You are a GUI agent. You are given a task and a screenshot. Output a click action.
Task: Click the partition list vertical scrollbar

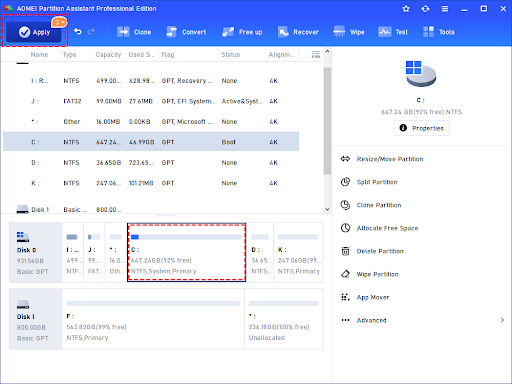(327, 121)
